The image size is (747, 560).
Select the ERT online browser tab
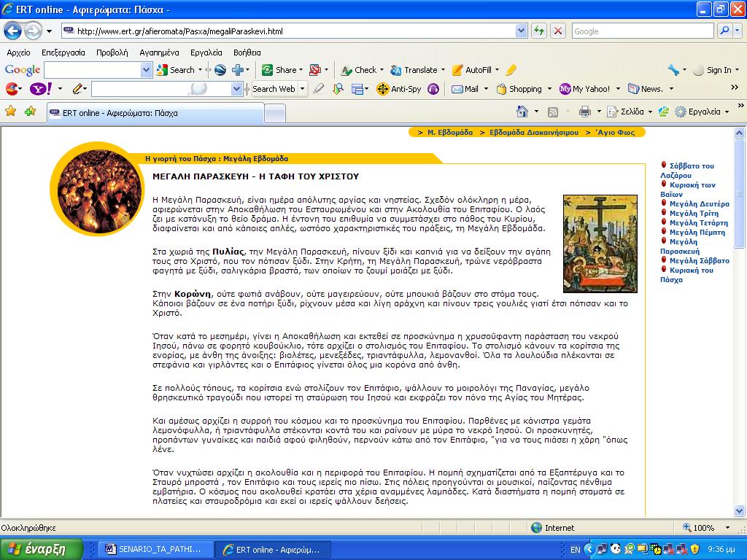155,113
